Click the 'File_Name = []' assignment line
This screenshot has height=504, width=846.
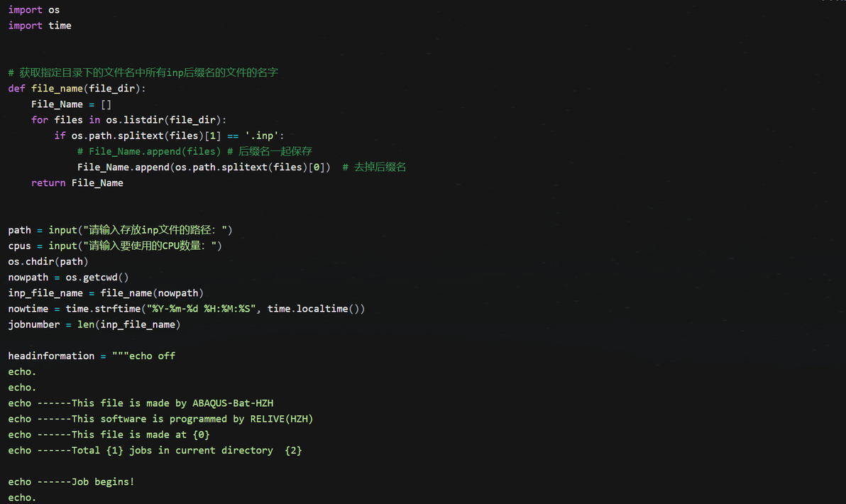[71, 104]
